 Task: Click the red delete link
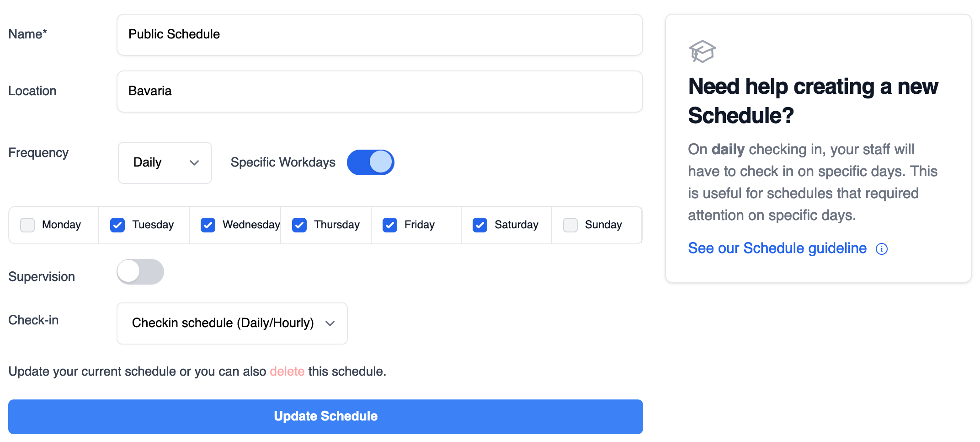pyautogui.click(x=287, y=372)
